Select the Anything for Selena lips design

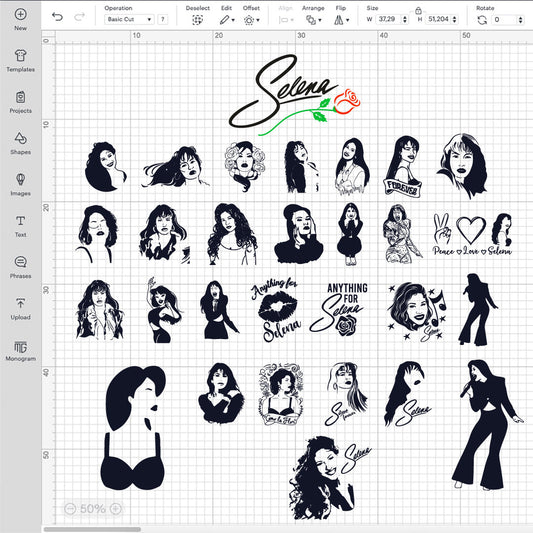click(276, 310)
